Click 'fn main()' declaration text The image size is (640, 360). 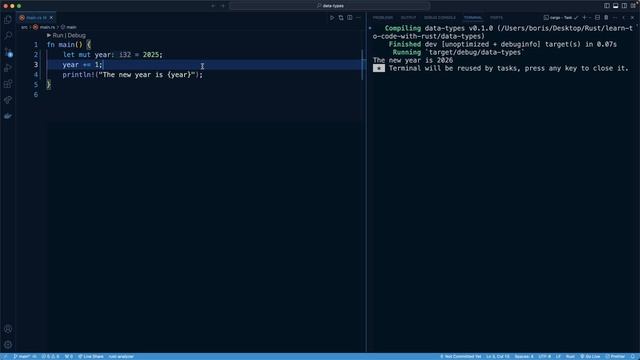pyautogui.click(x=64, y=45)
